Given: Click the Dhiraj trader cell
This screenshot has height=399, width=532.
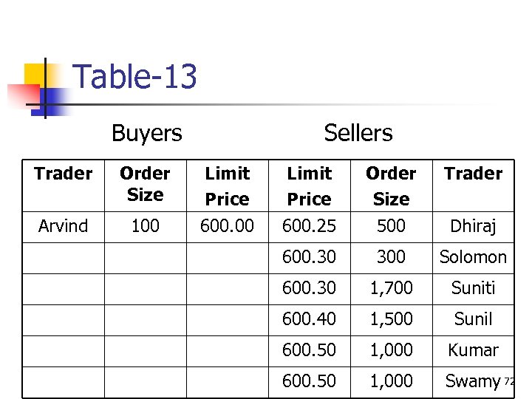Looking at the screenshot, I should pyautogui.click(x=473, y=226).
